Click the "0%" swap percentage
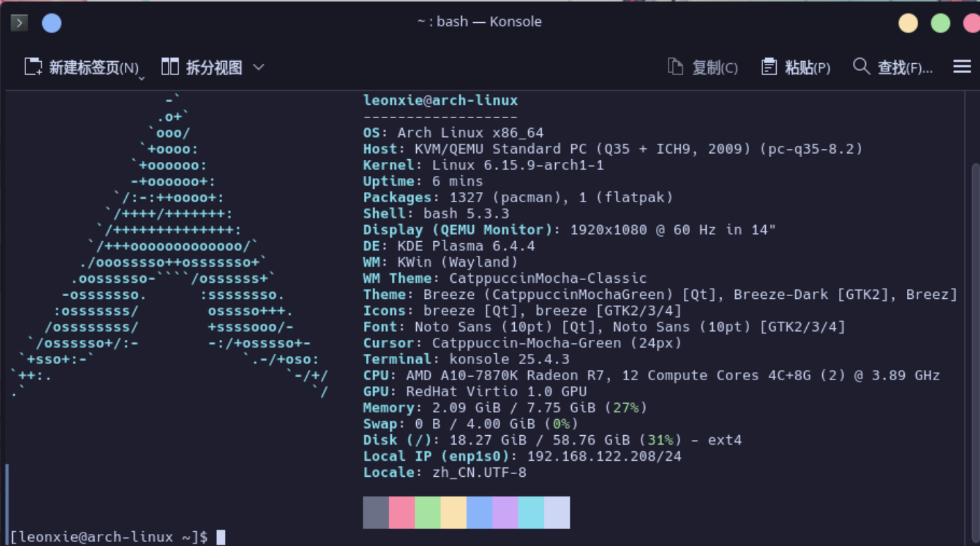This screenshot has width=980, height=546. point(561,424)
